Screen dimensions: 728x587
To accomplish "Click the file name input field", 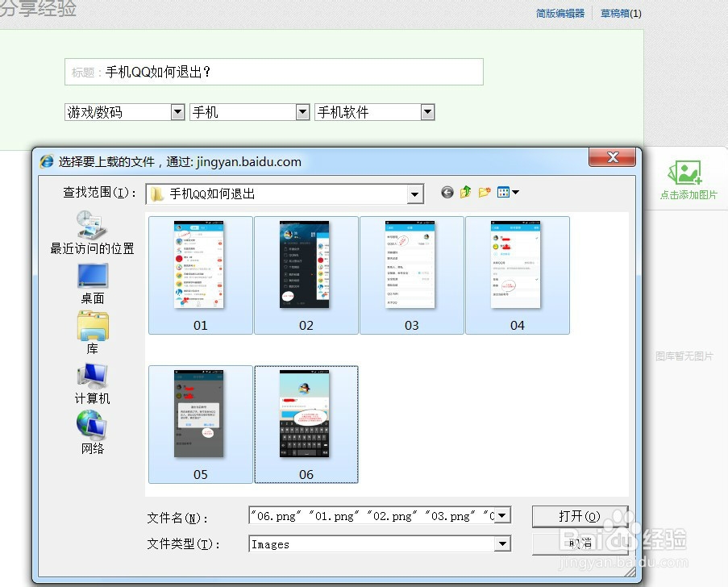I will click(372, 515).
